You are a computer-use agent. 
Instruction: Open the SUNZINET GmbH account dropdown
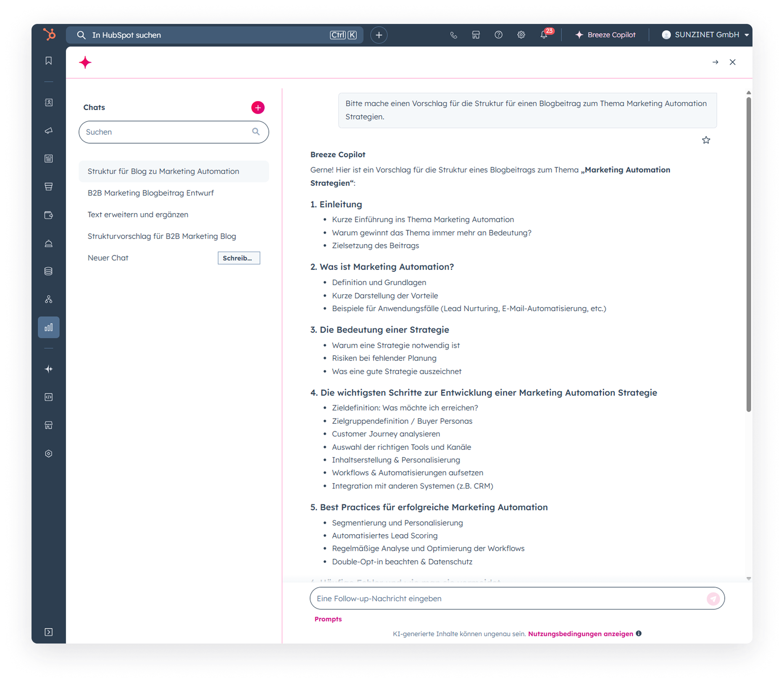tap(705, 35)
